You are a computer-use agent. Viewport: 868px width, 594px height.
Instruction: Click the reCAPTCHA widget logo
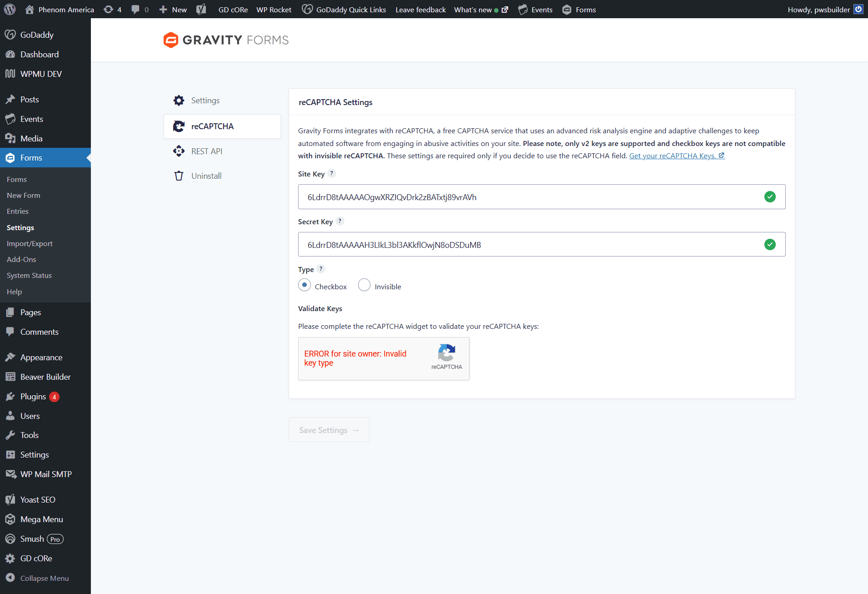(447, 353)
